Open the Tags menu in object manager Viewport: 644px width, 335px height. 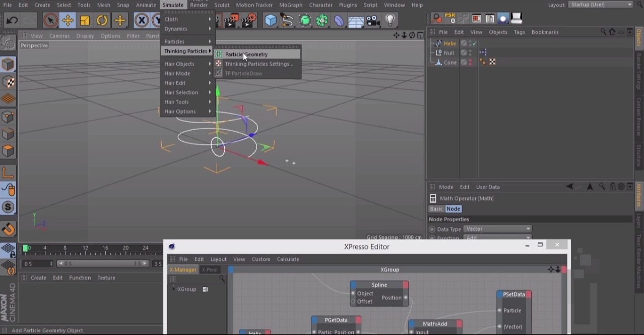[x=519, y=32]
